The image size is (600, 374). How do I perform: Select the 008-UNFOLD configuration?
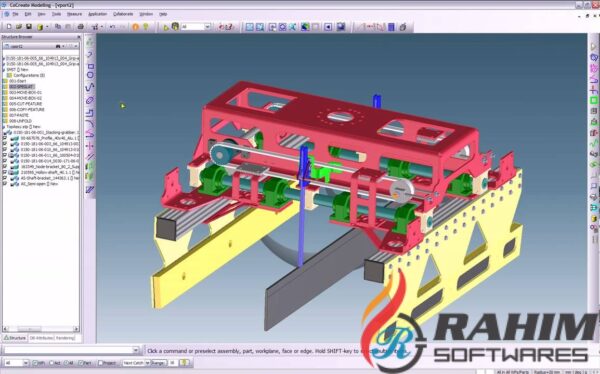(20, 121)
